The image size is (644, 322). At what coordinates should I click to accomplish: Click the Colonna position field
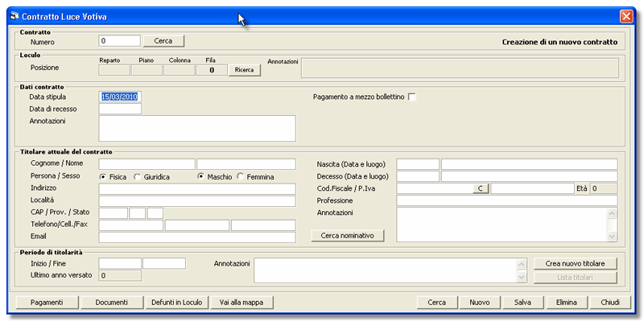pyautogui.click(x=179, y=70)
